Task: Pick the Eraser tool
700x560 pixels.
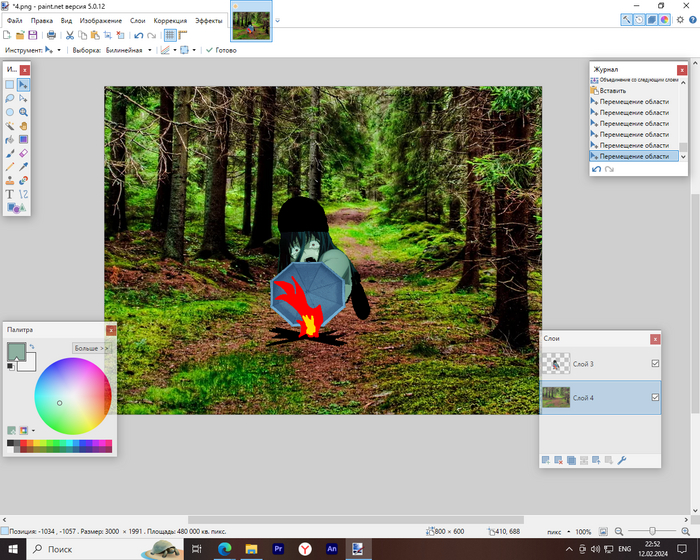Action: tap(23, 153)
